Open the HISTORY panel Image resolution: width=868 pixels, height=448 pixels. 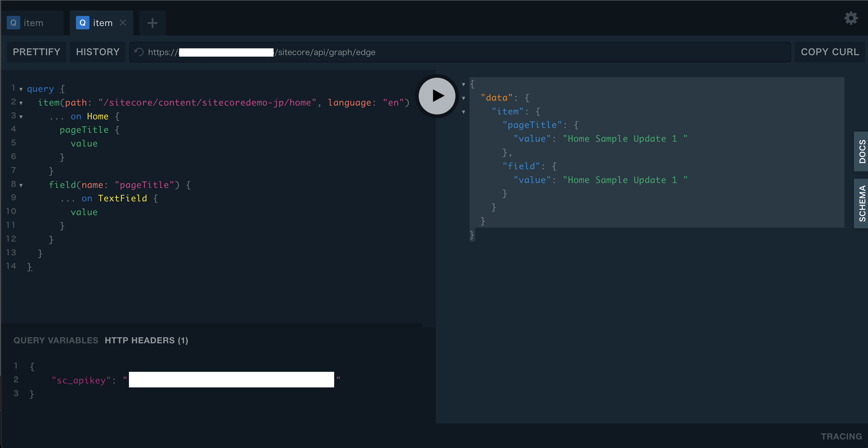point(98,52)
